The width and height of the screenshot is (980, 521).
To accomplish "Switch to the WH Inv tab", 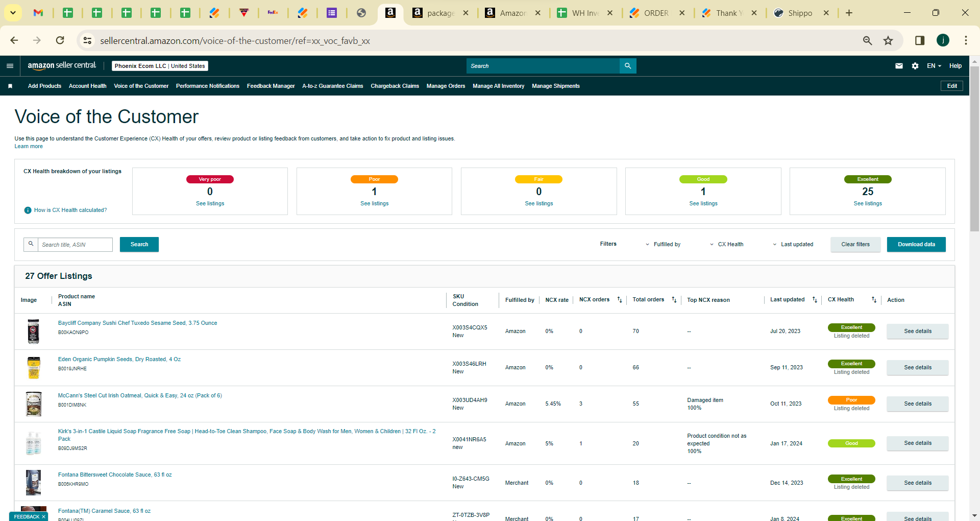I will coord(585,13).
